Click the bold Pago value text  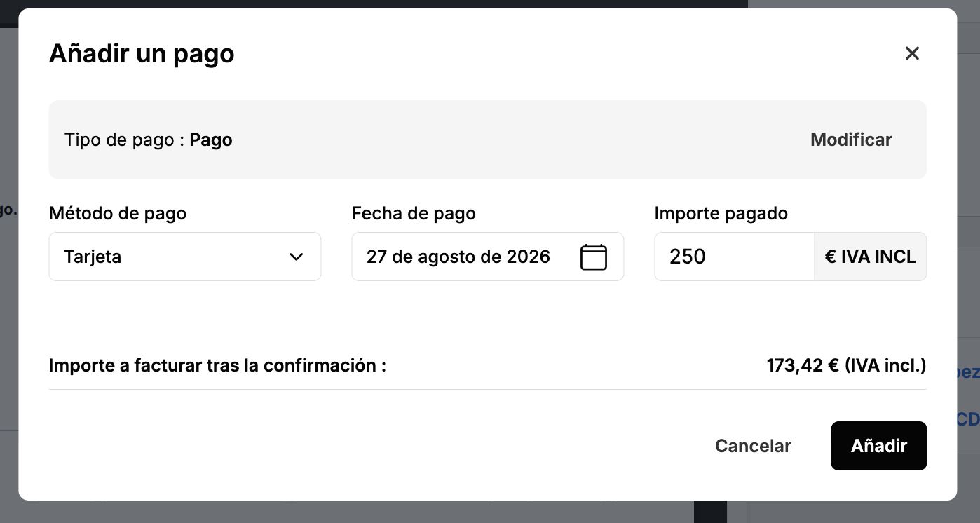pyautogui.click(x=211, y=140)
